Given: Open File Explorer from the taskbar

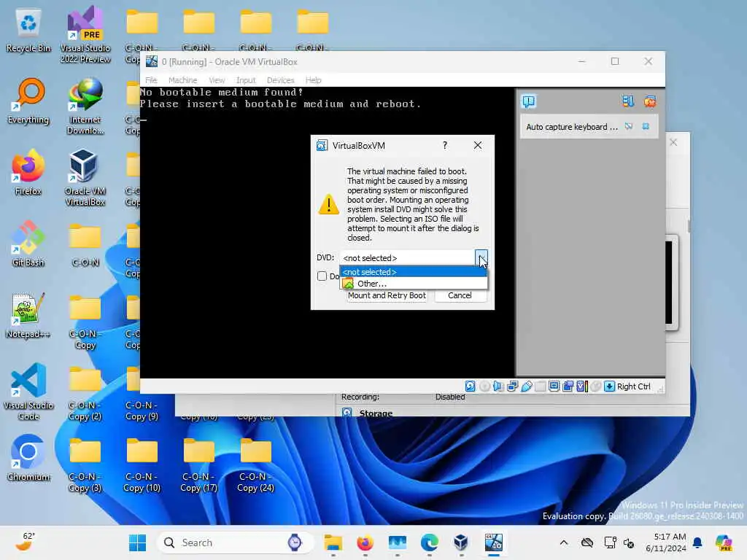Looking at the screenshot, I should [x=333, y=542].
